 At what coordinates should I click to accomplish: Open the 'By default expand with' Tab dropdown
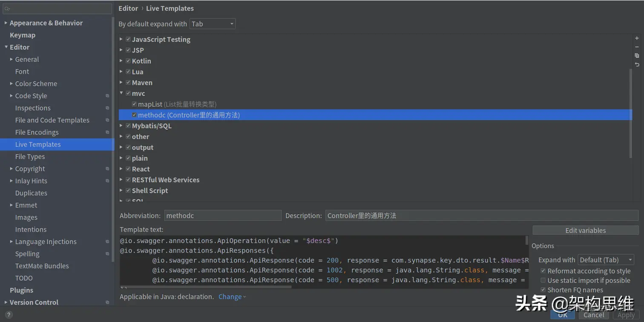(x=213, y=24)
